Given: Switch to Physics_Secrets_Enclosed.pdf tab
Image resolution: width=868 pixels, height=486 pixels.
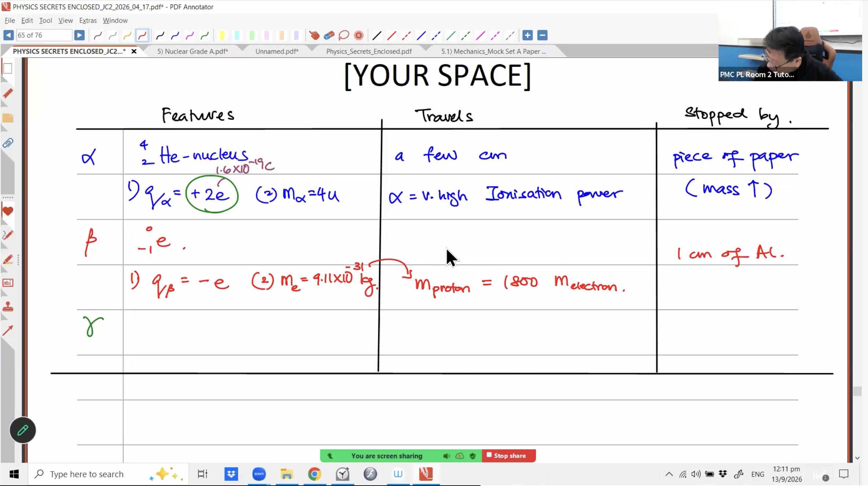Looking at the screenshot, I should pyautogui.click(x=369, y=51).
